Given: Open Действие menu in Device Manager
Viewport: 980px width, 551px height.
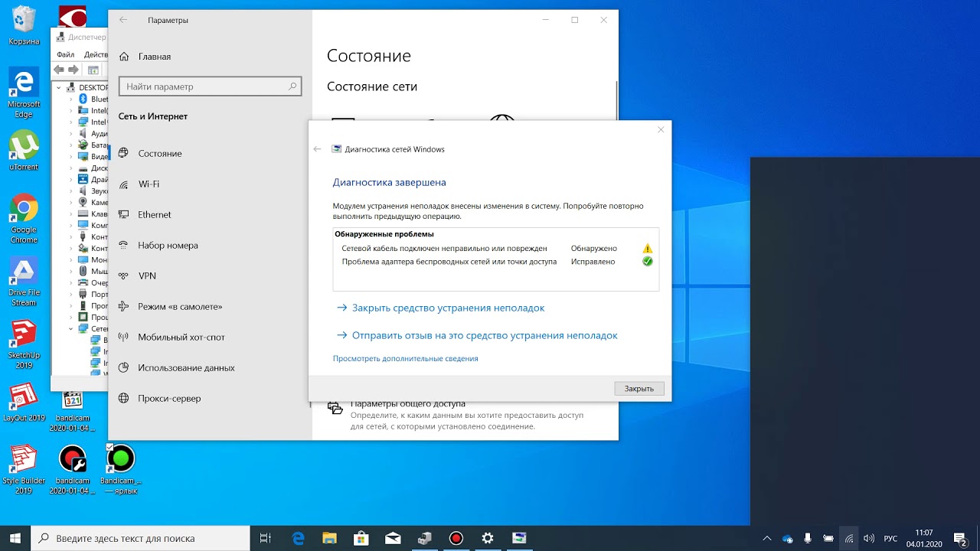Looking at the screenshot, I should [x=95, y=54].
